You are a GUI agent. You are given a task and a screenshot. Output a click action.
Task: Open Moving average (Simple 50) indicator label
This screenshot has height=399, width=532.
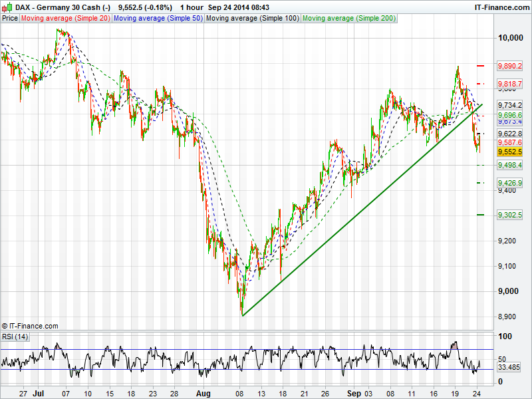[x=158, y=19]
